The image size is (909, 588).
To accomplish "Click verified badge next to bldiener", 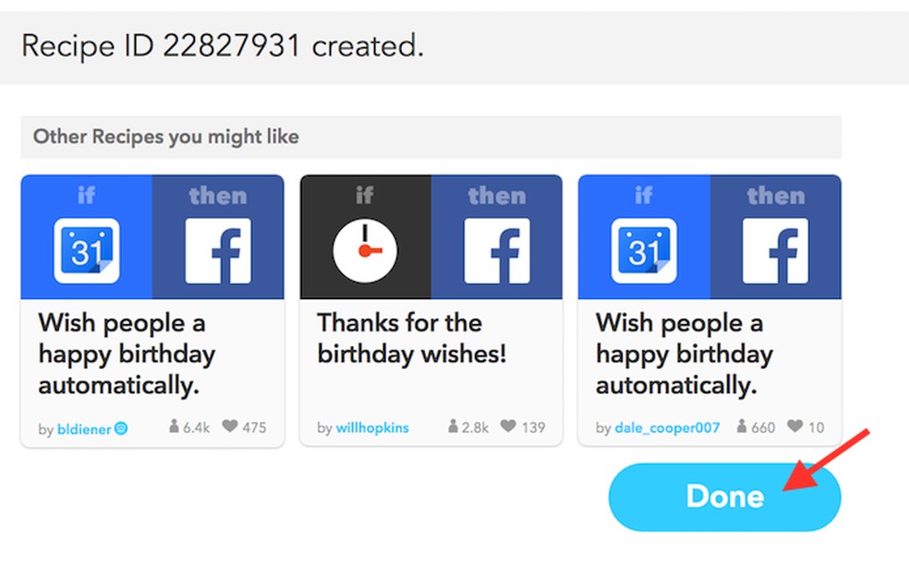I will 120,428.
